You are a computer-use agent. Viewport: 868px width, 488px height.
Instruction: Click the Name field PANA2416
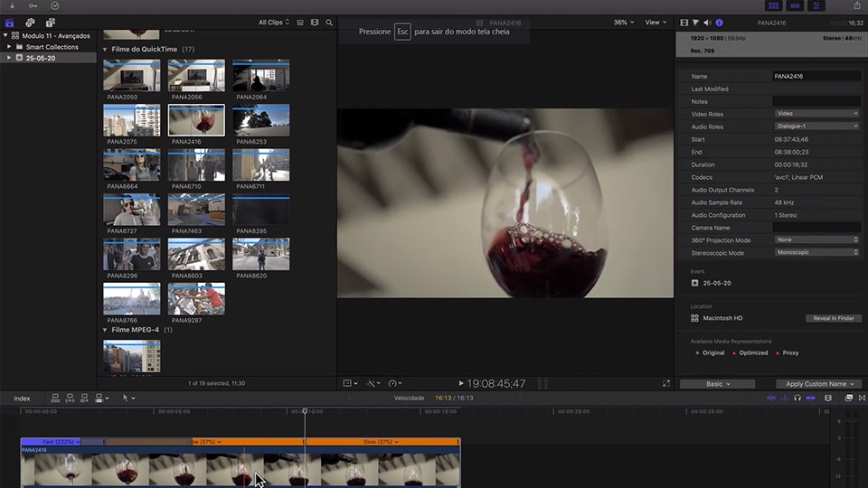click(816, 76)
